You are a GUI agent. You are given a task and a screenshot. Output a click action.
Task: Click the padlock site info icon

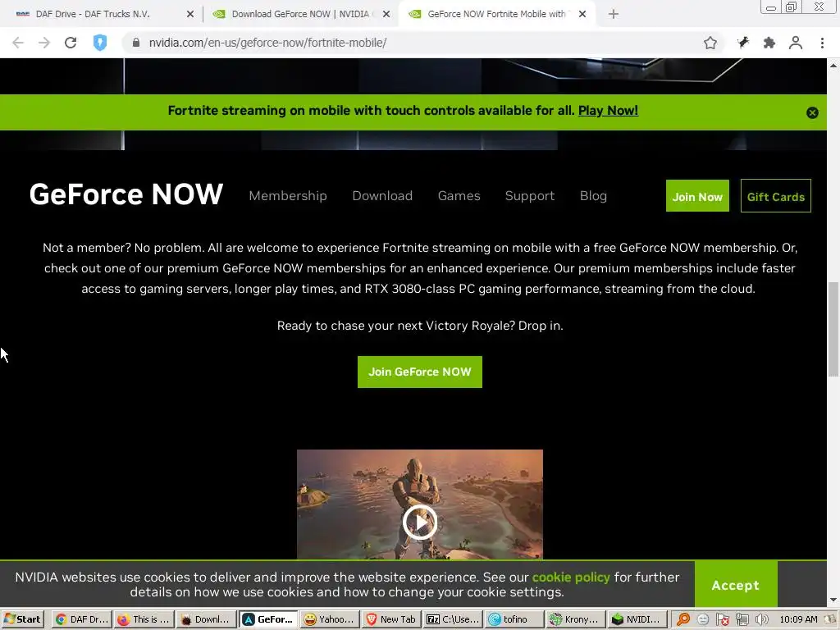click(135, 43)
